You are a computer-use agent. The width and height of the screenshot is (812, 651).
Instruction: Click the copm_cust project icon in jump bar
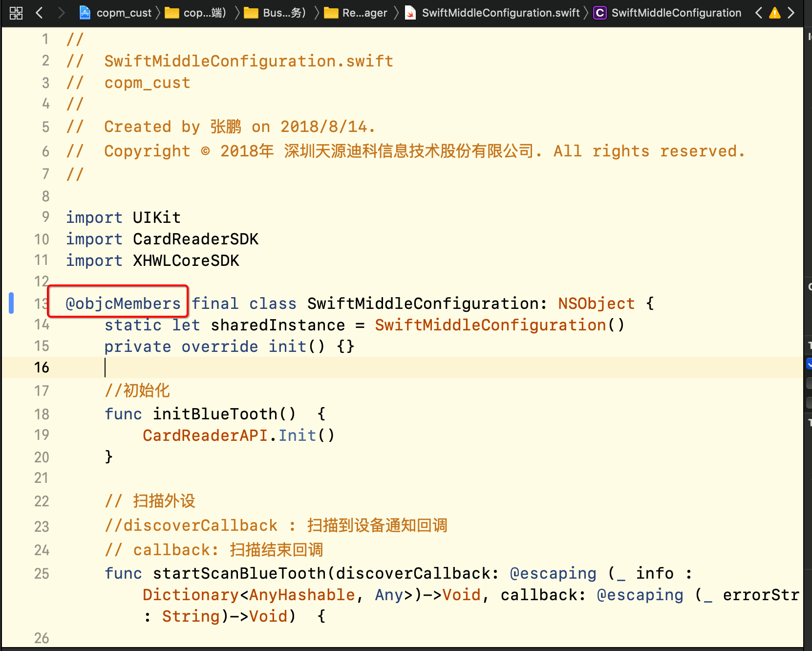(85, 13)
